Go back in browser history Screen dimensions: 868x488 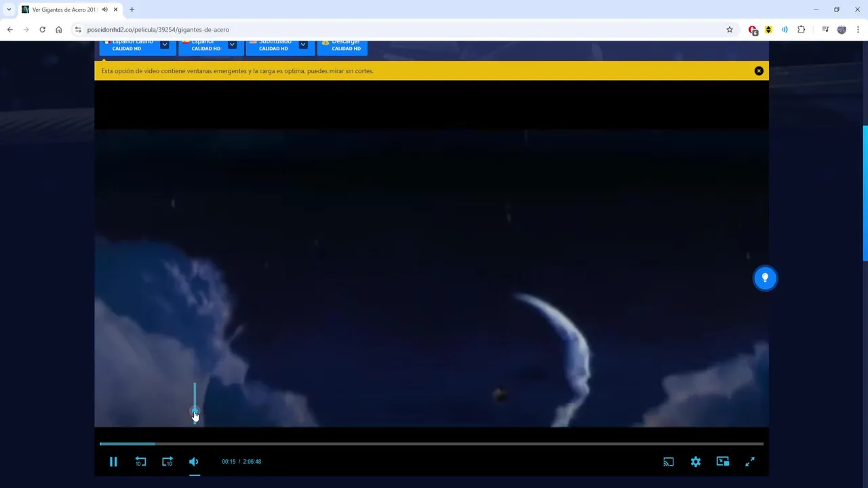(x=9, y=30)
